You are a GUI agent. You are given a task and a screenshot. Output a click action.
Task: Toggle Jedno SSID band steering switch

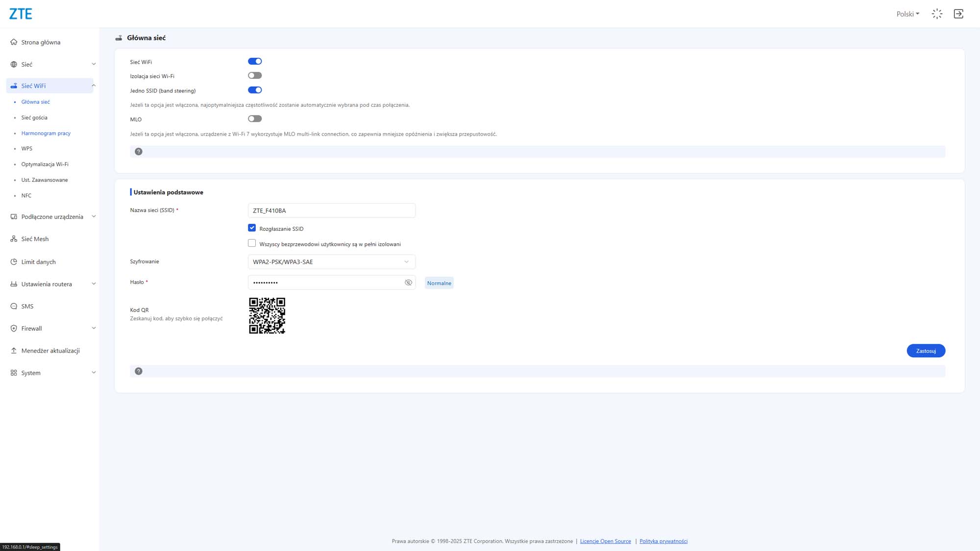pyautogui.click(x=255, y=90)
